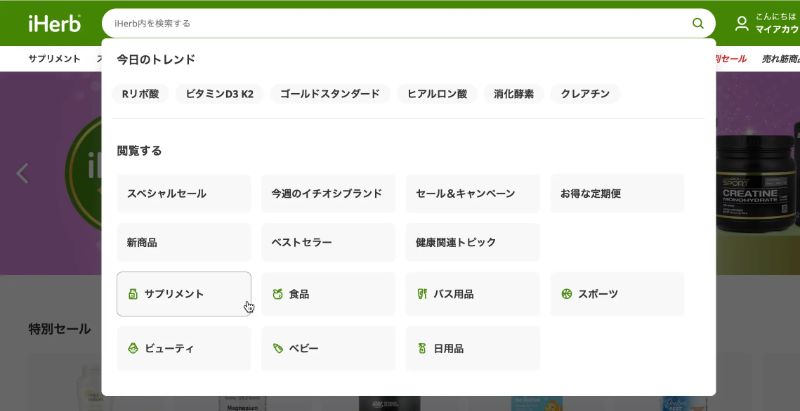Click the 食品 apple icon
Viewport: 800px width, 411px height.
click(277, 294)
